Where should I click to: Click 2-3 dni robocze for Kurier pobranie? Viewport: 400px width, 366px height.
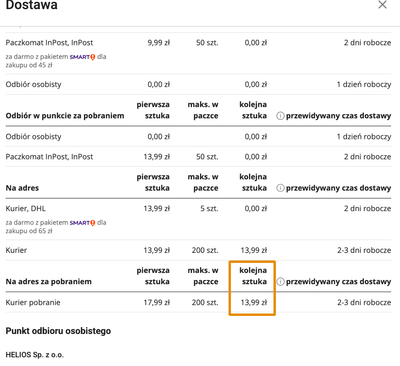364,303
